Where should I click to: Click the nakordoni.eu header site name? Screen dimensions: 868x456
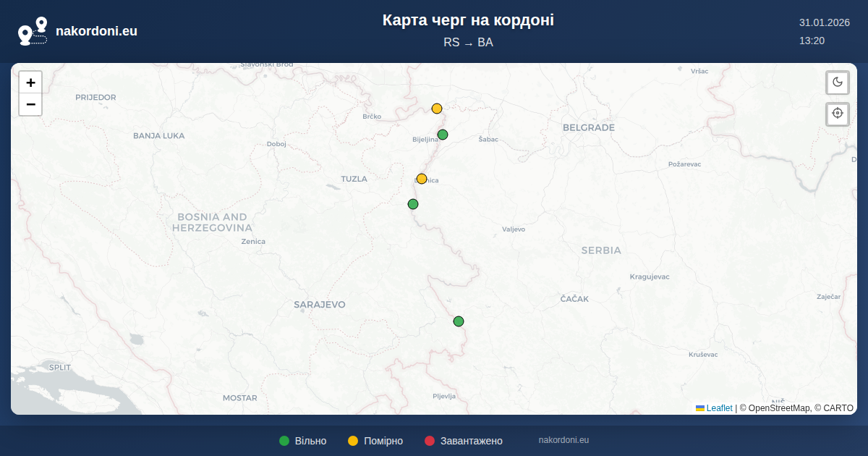(x=96, y=31)
